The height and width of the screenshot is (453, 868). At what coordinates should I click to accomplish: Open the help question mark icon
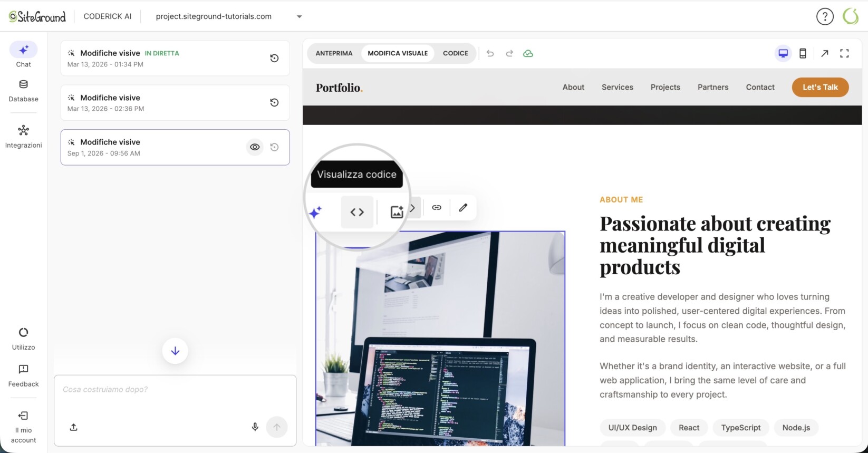825,16
